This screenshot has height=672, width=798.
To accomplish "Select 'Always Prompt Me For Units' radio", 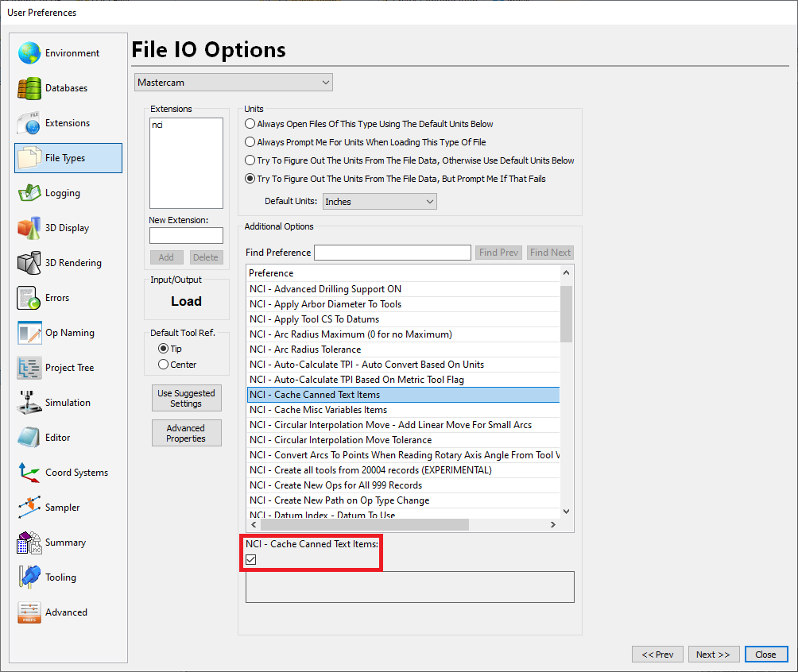I will point(250,142).
